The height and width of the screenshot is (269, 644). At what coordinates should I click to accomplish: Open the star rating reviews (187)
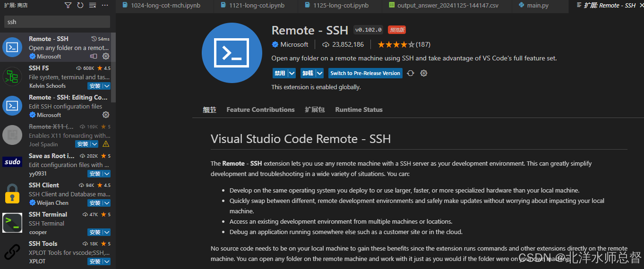tap(404, 44)
